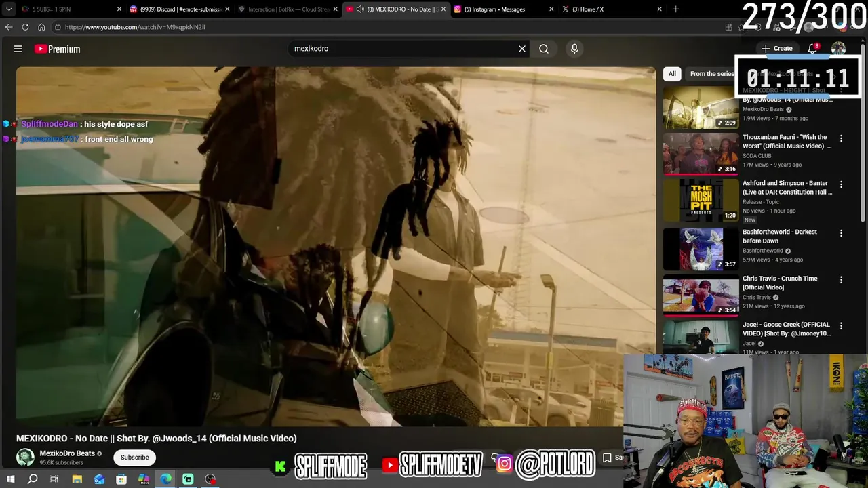Close the MEXIKODRO - No Date tab
868x488 pixels.
[443, 9]
